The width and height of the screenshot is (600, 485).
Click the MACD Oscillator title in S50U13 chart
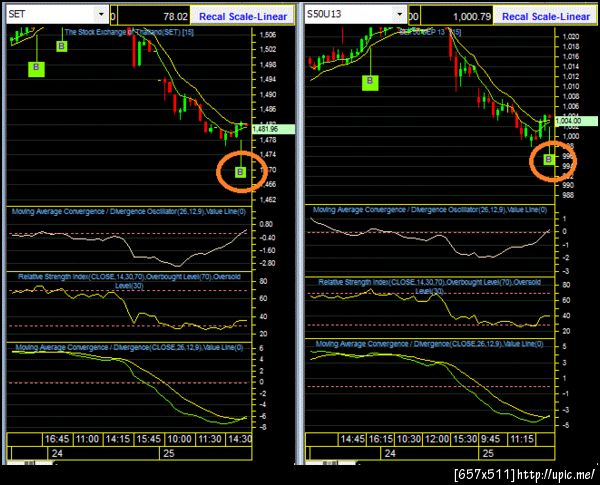430,209
